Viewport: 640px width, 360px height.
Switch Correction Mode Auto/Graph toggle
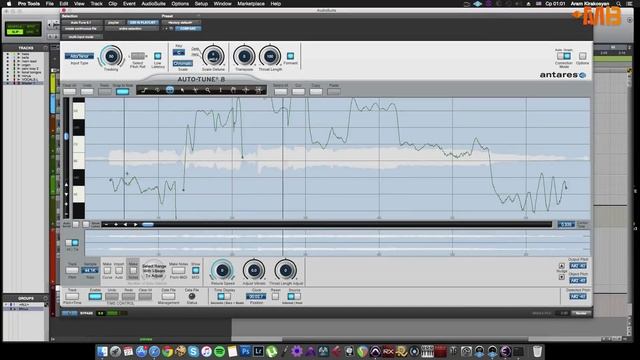pyautogui.click(x=564, y=56)
